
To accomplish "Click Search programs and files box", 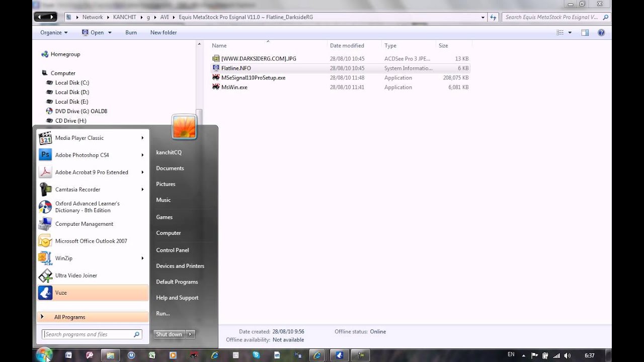I will [92, 334].
